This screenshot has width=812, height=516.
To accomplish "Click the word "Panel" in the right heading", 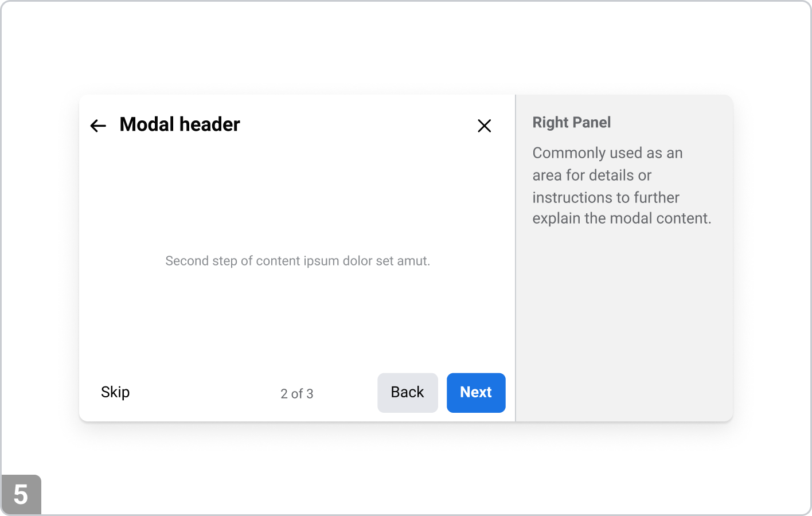I will pos(592,123).
